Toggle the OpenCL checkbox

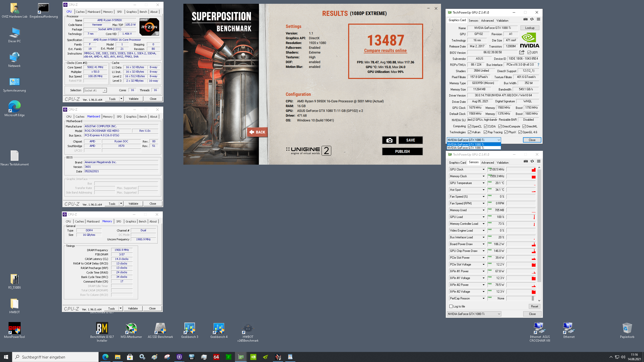click(x=469, y=126)
